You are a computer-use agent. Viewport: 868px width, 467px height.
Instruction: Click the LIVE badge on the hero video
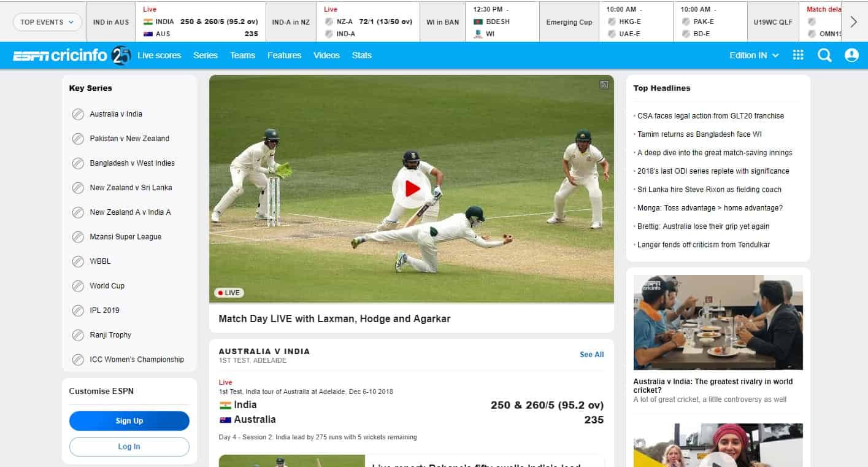[x=229, y=293]
